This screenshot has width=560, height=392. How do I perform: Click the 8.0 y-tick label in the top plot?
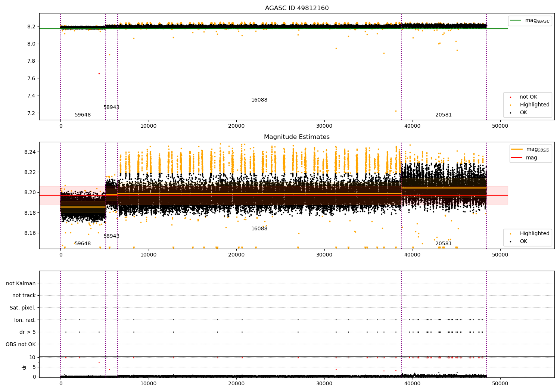click(x=32, y=44)
